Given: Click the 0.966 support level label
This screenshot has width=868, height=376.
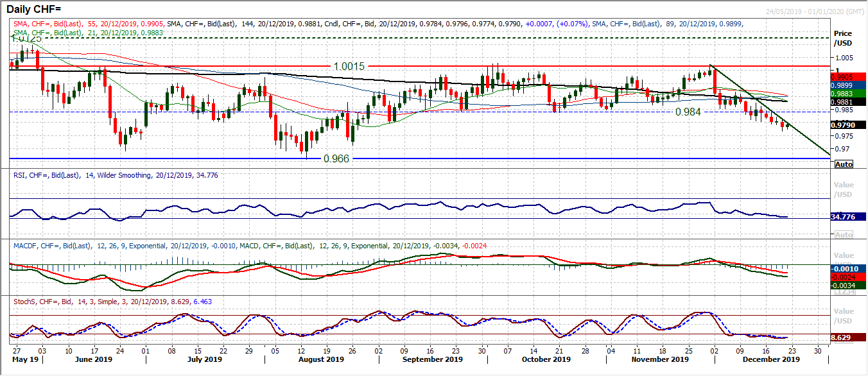Looking at the screenshot, I should (336, 158).
